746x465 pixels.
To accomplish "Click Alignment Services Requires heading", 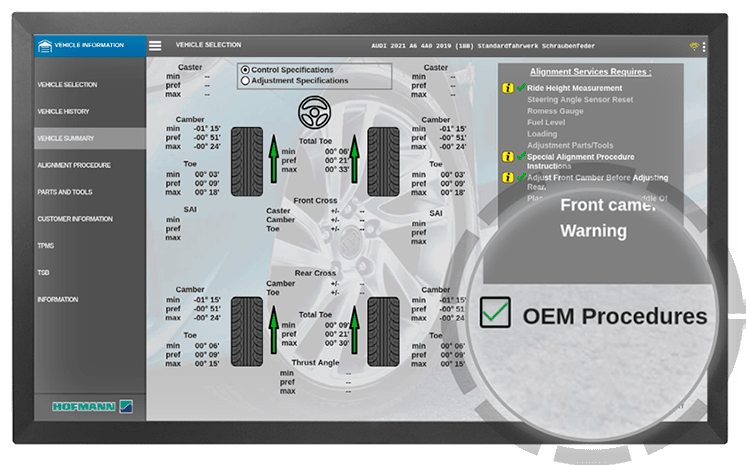I will (590, 72).
